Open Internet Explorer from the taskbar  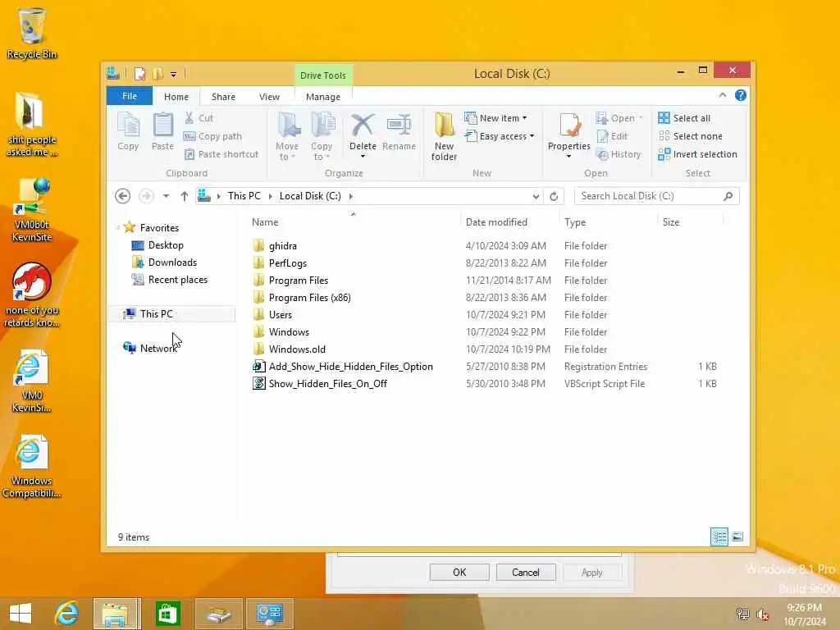coord(66,614)
